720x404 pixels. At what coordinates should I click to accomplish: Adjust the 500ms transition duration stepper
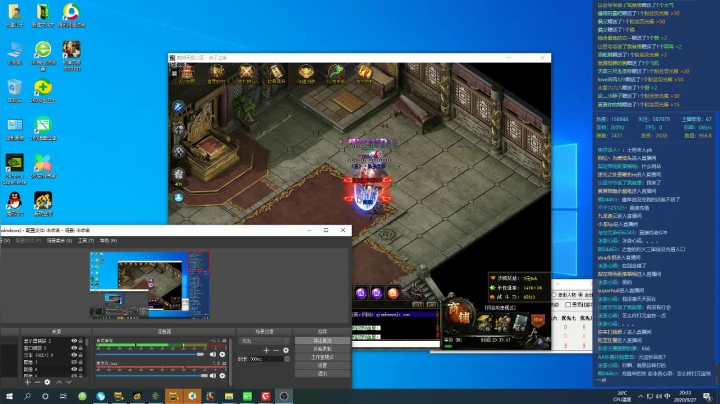tap(287, 359)
